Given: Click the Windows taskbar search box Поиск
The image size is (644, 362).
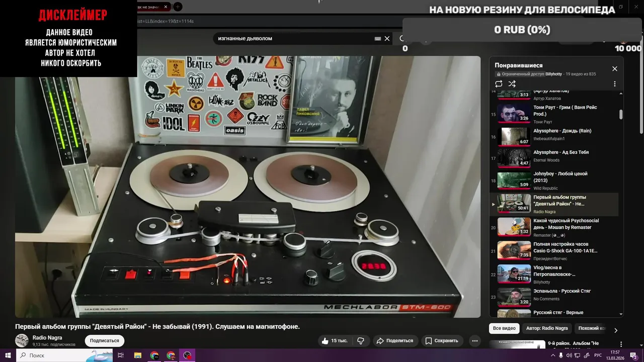Looking at the screenshot, I should coord(65,355).
